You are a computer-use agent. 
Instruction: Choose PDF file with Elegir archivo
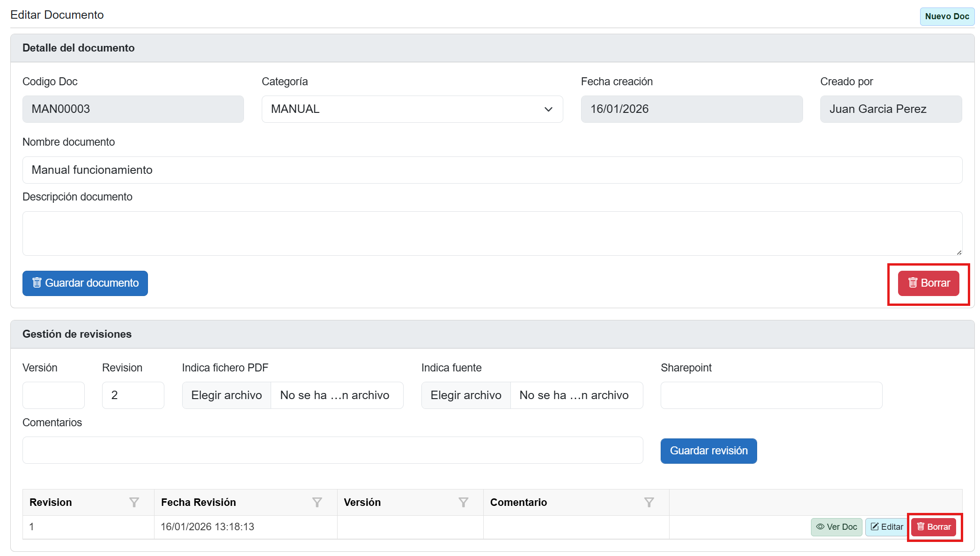pos(227,395)
